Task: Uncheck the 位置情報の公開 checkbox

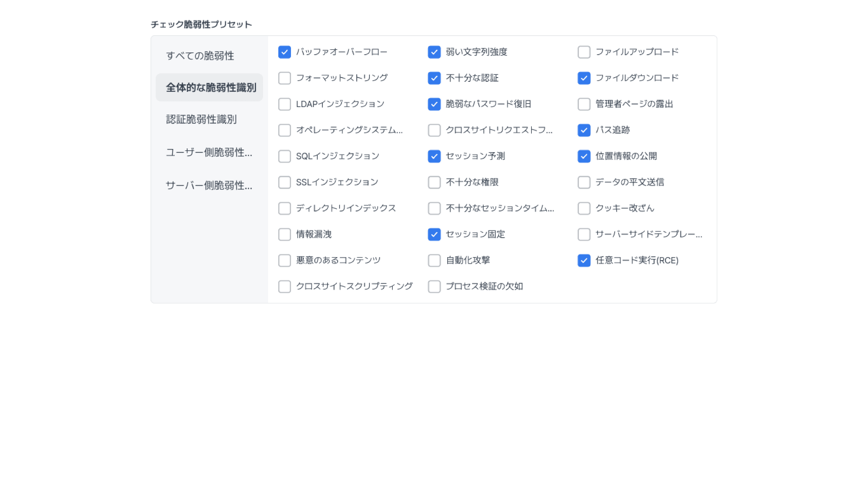Action: (584, 156)
